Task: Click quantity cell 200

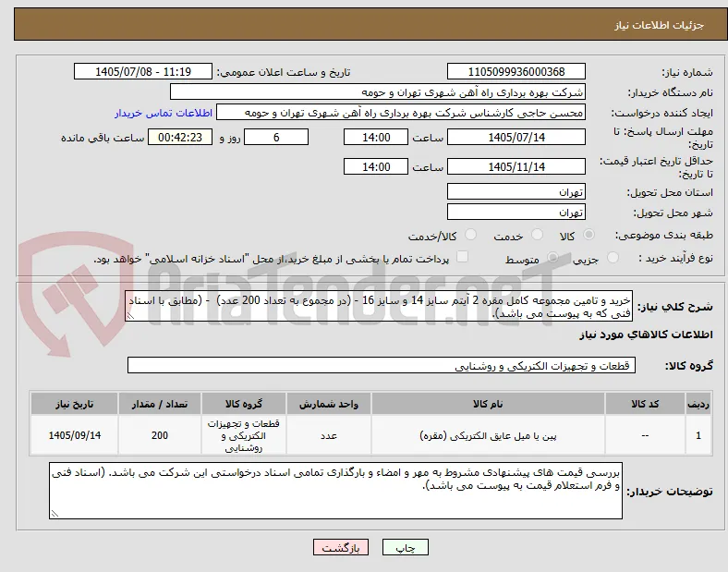Action: 160,435
